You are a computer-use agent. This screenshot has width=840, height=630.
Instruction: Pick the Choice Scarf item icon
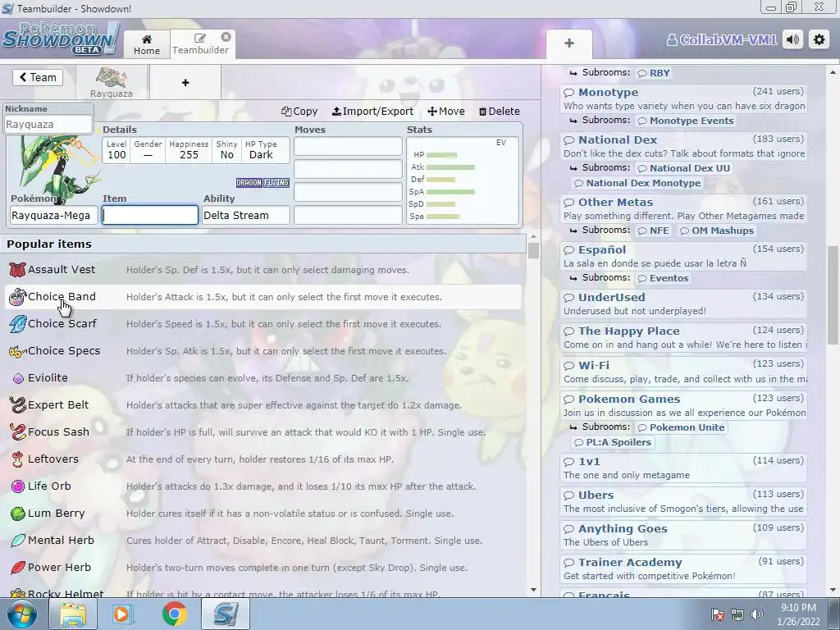18,323
